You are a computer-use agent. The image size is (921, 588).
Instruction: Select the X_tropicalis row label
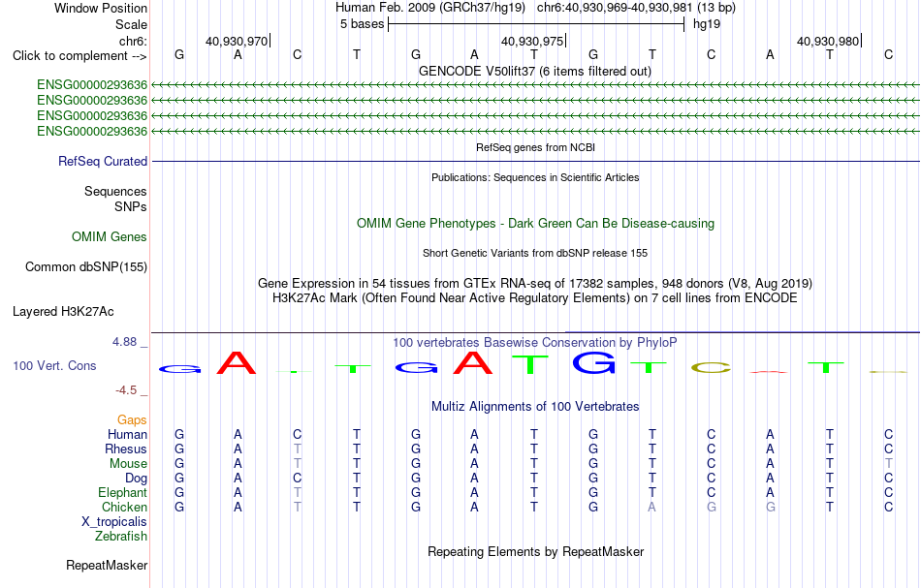[114, 522]
